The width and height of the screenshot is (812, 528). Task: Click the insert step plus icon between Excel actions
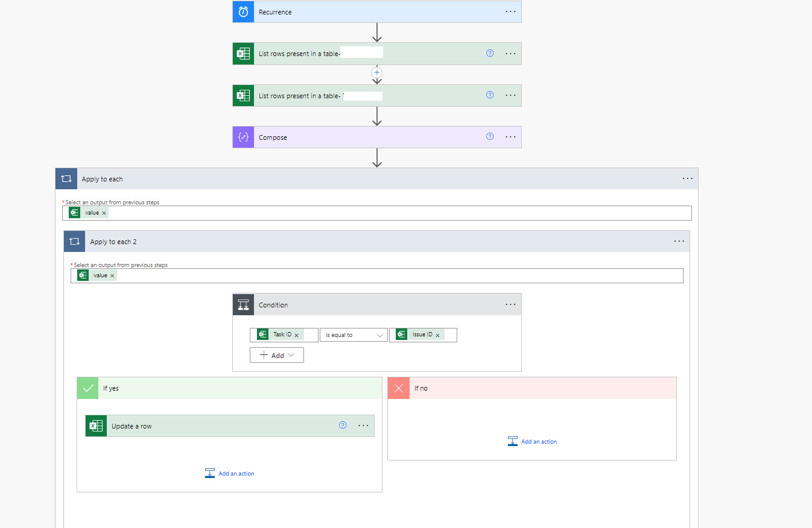pos(377,72)
